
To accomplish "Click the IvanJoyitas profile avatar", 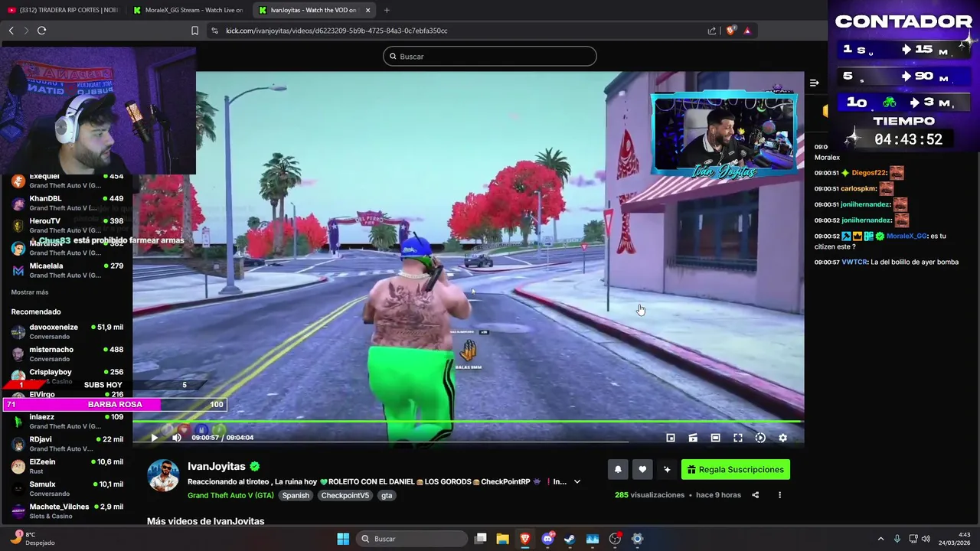I will coord(163,476).
